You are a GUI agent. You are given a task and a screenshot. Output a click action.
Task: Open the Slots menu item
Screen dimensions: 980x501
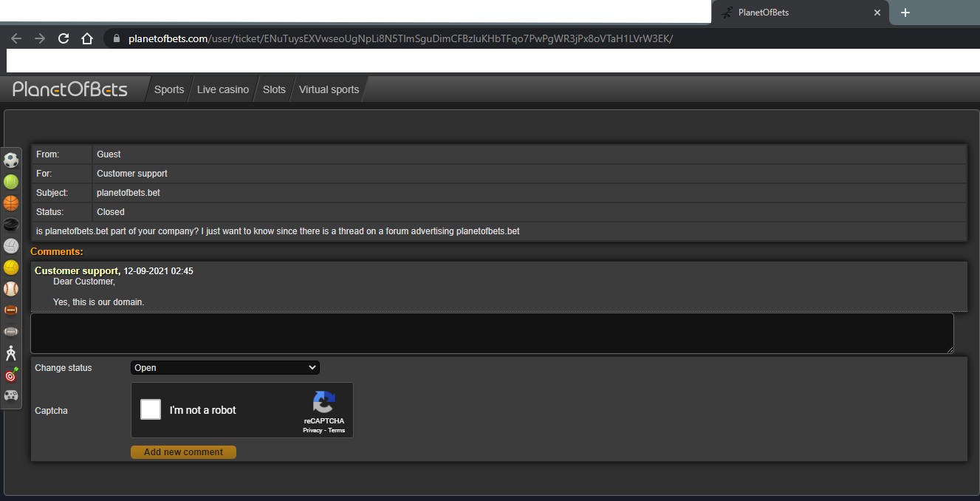tap(274, 89)
